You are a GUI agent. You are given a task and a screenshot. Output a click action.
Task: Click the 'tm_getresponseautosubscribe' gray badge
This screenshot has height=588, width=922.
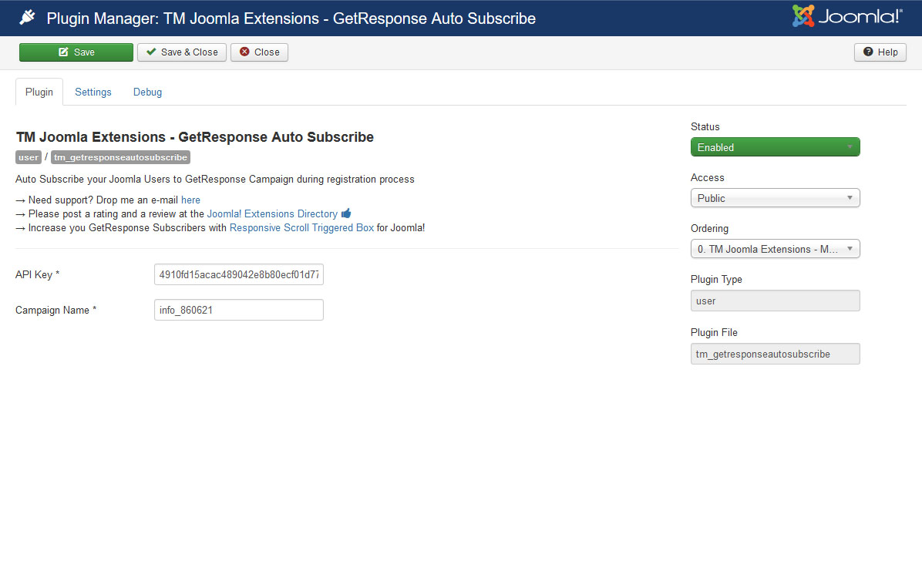(x=120, y=157)
